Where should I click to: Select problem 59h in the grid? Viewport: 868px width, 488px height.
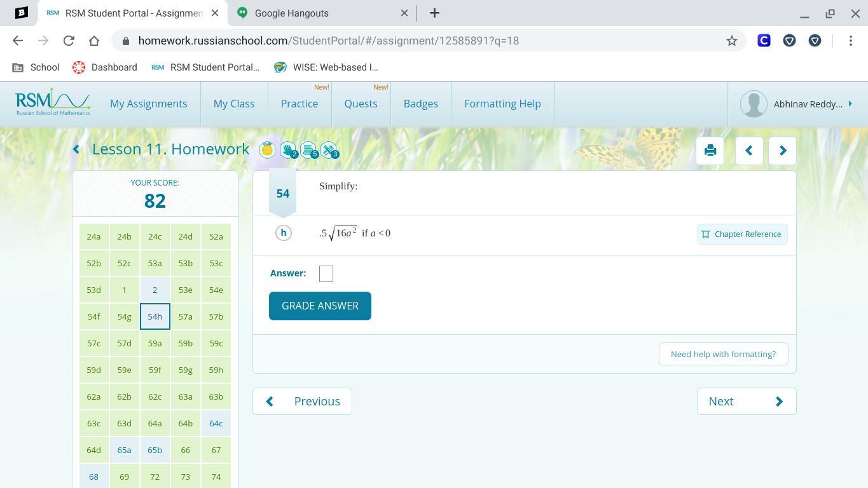coord(216,370)
